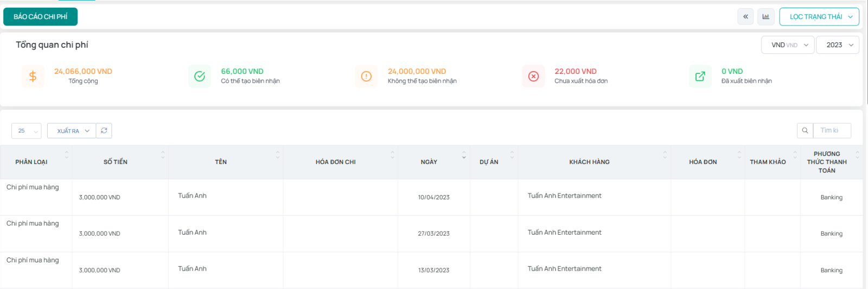
Task: Click the dollar sign total icon
Action: [x=33, y=77]
